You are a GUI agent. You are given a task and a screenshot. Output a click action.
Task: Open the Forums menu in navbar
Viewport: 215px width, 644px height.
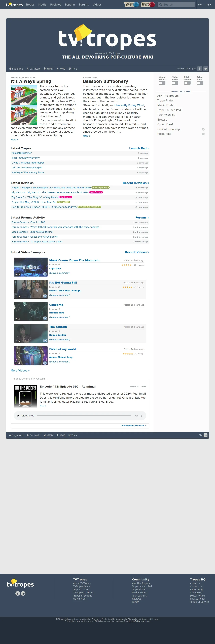click(84, 5)
